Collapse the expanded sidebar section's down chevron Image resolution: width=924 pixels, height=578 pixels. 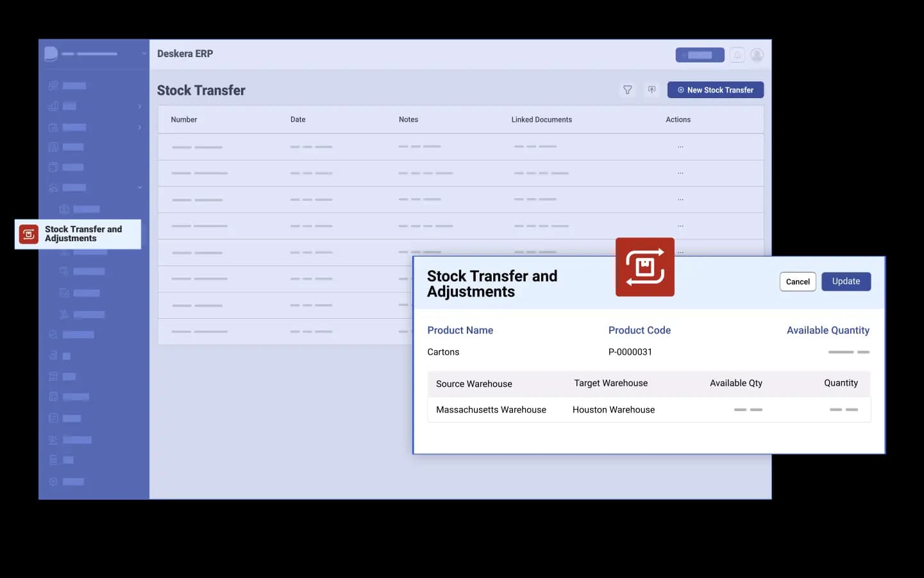click(140, 187)
